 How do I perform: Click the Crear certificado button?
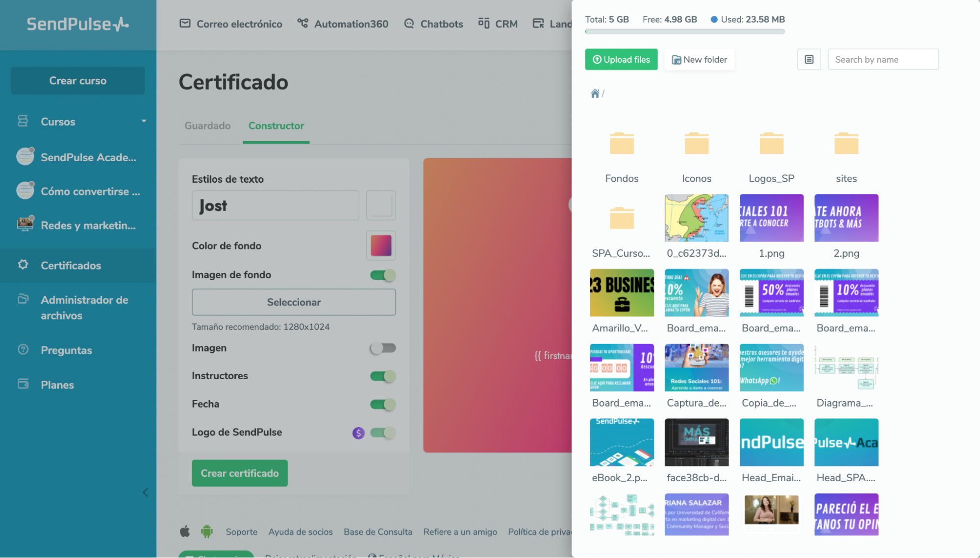[x=239, y=473]
